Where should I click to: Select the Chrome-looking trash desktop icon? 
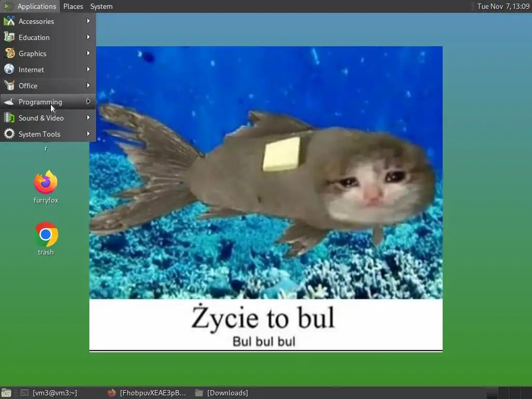pyautogui.click(x=46, y=234)
